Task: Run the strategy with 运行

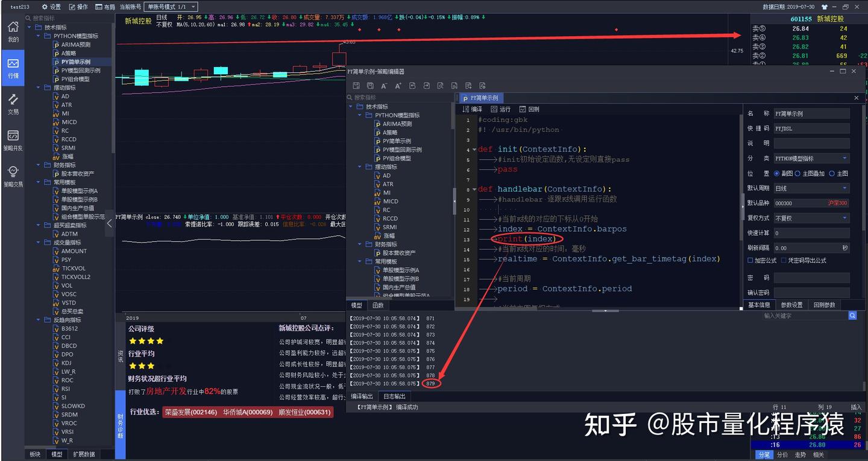Action: 501,109
